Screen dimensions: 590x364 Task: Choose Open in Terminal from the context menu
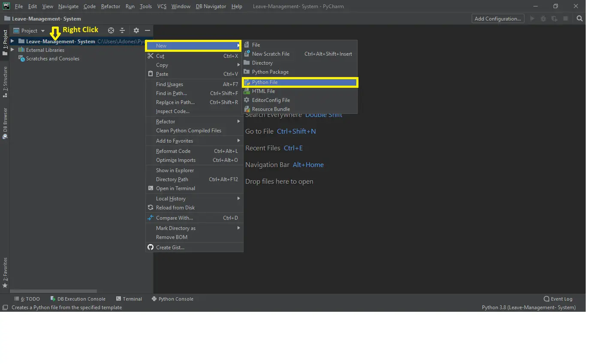click(x=175, y=188)
